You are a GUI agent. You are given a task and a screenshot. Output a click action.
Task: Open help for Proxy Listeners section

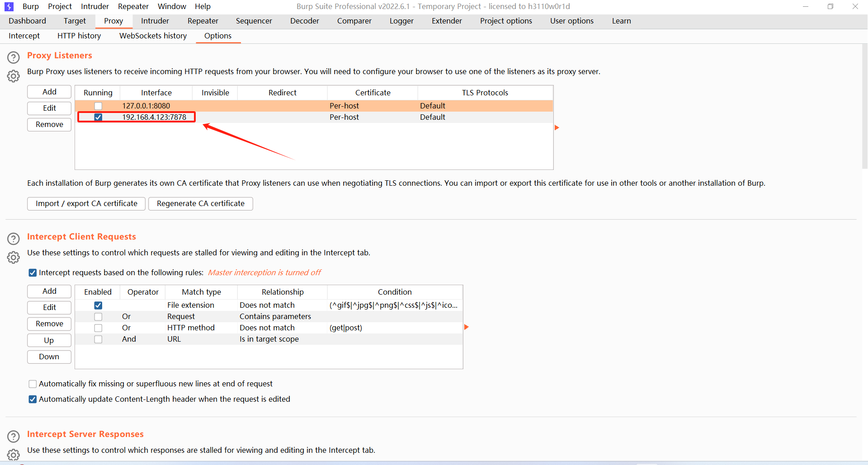(x=14, y=57)
